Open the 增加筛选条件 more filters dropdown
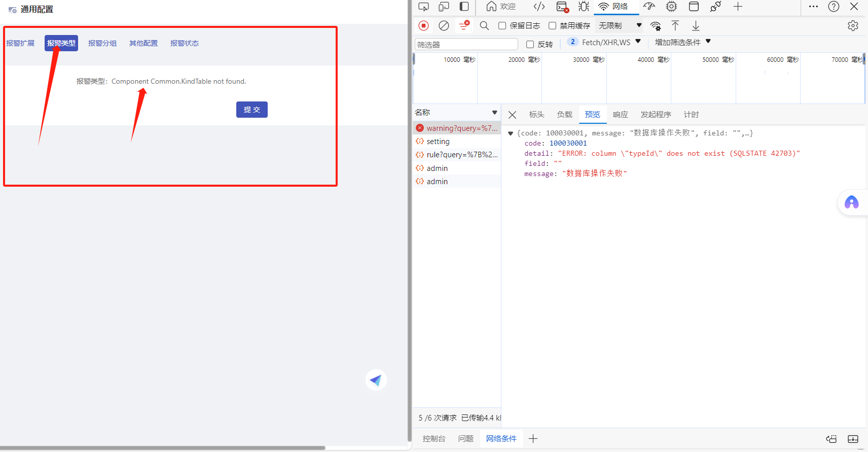The height and width of the screenshot is (452, 868). 683,42
